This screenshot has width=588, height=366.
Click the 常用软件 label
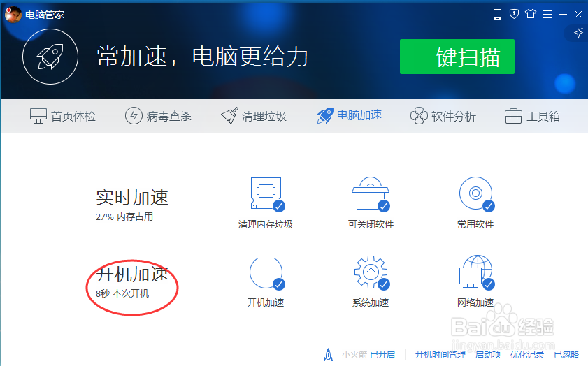pyautogui.click(x=475, y=224)
